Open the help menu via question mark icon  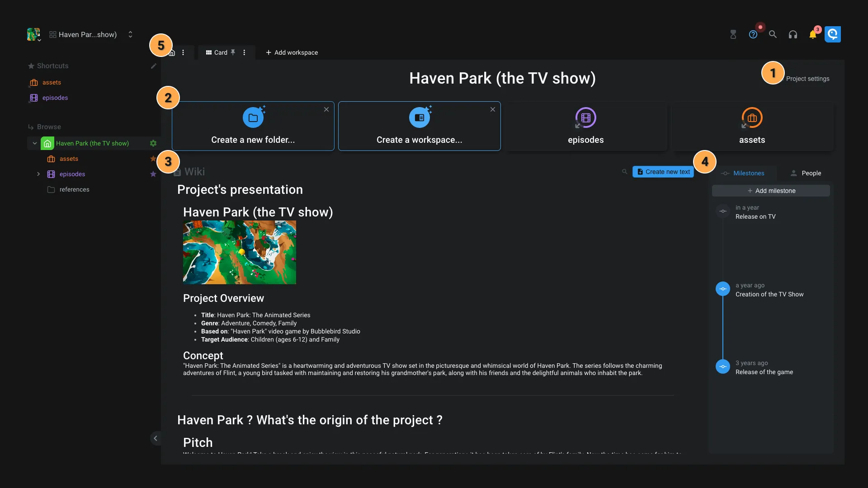click(x=754, y=34)
